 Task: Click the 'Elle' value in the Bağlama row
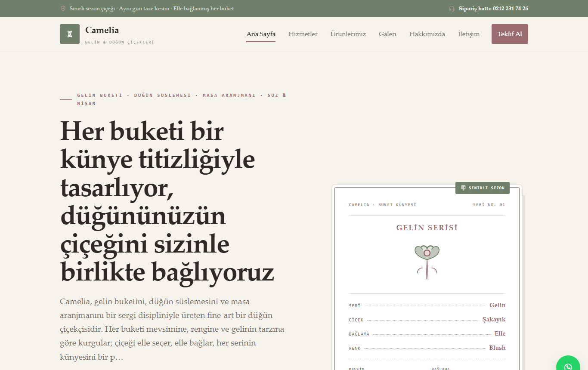(x=500, y=333)
